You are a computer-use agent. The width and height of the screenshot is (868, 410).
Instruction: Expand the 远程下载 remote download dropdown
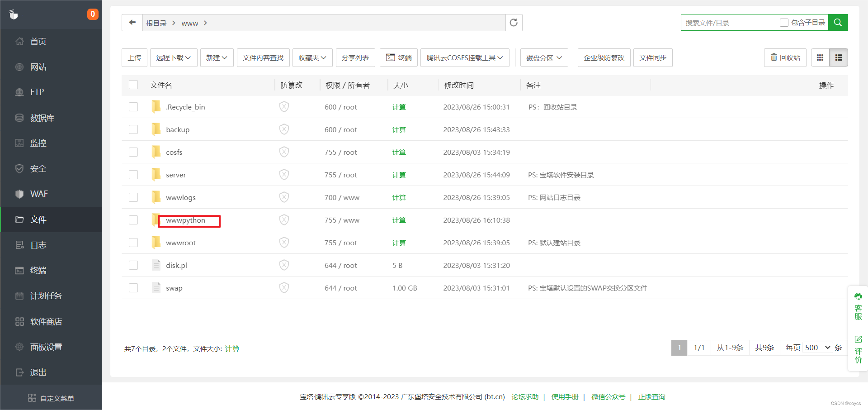[x=174, y=57]
